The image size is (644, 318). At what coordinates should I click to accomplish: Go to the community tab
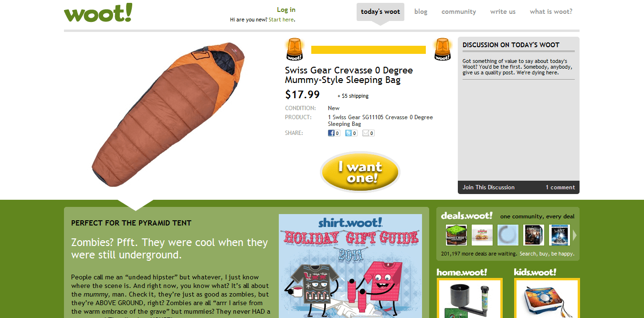459,11
